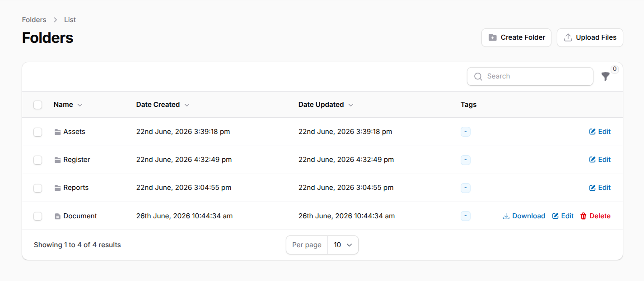Click Edit link for Assets
The image size is (644, 281).
pyautogui.click(x=600, y=132)
